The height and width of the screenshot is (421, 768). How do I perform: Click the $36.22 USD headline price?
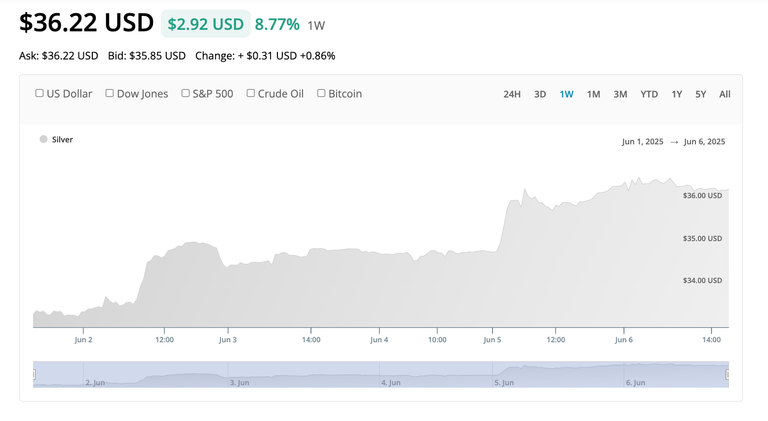click(x=87, y=23)
